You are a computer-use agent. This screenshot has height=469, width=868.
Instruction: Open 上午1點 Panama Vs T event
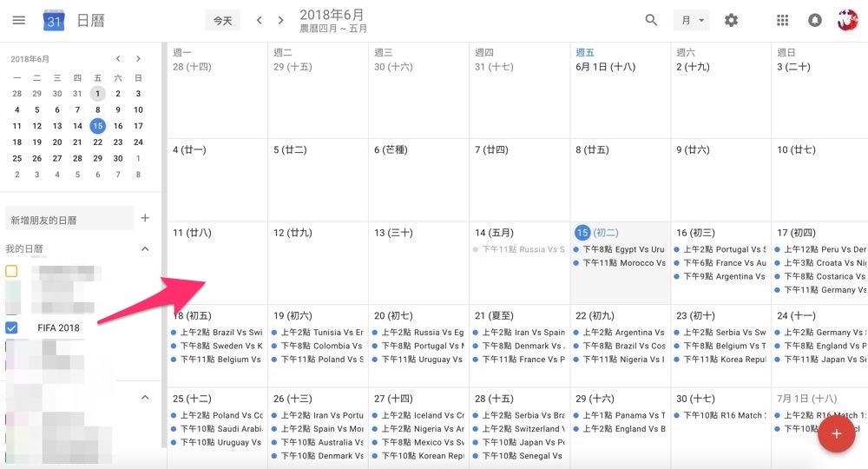click(620, 415)
